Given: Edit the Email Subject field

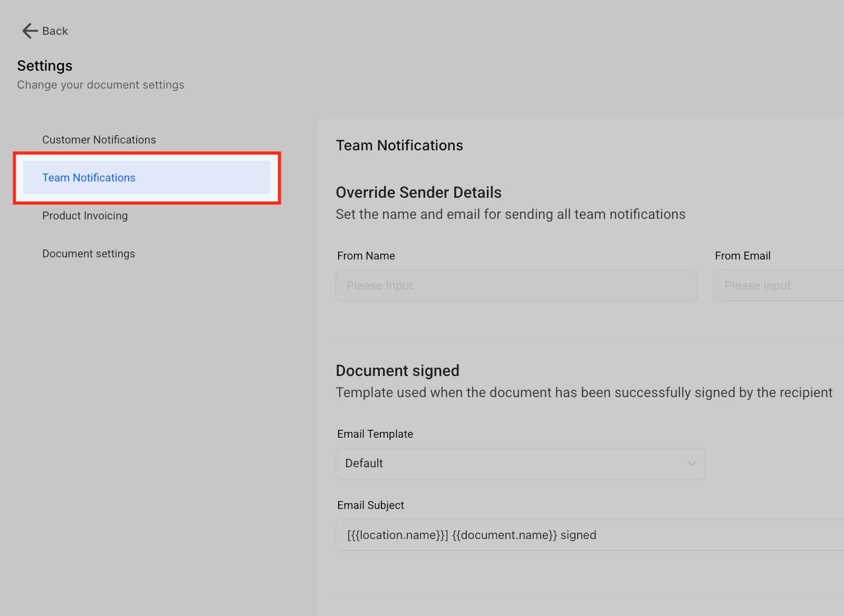Looking at the screenshot, I should coord(590,535).
